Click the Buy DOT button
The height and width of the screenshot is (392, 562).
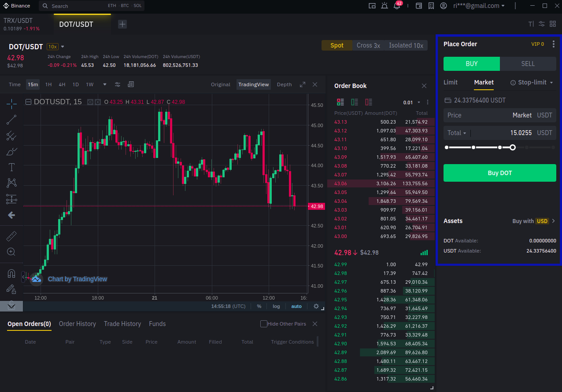click(500, 173)
